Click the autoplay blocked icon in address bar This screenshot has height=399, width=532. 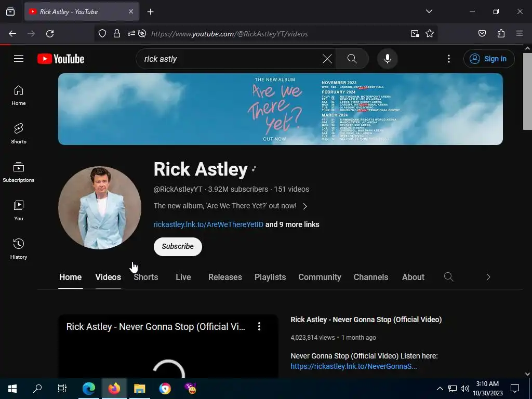coord(142,33)
